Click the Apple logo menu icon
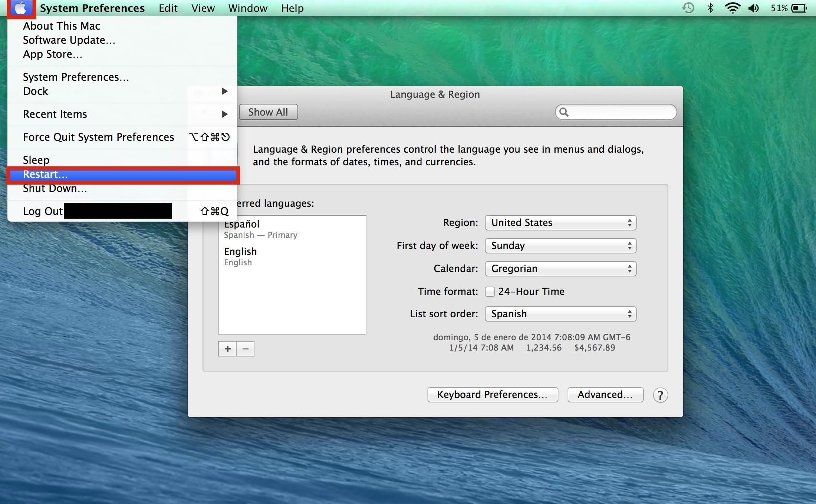Image resolution: width=816 pixels, height=504 pixels. [22, 7]
